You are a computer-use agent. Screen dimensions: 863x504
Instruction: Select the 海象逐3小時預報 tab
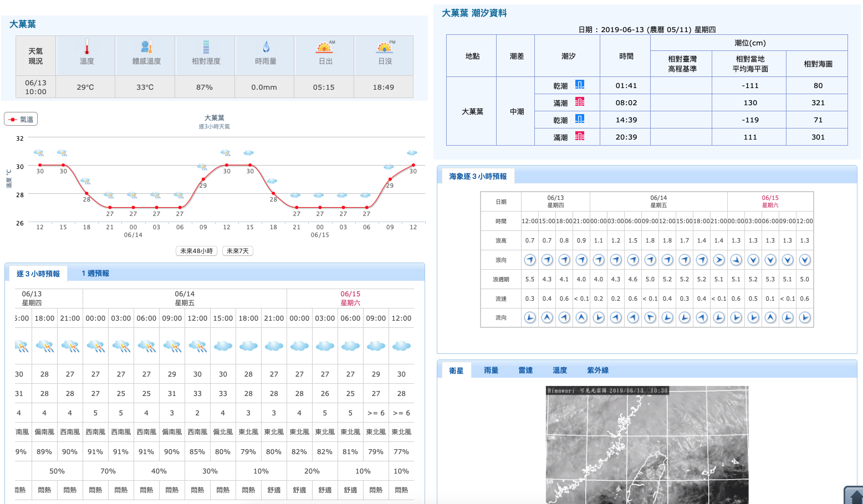click(x=478, y=176)
